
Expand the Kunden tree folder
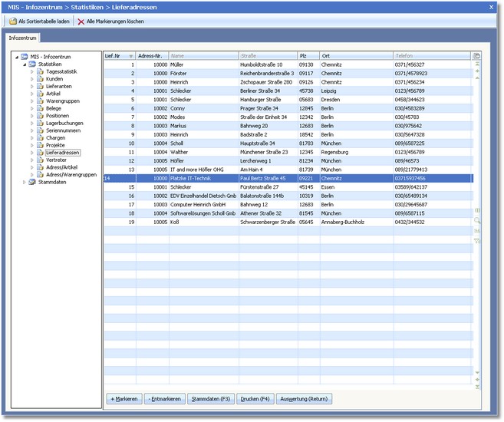point(32,78)
